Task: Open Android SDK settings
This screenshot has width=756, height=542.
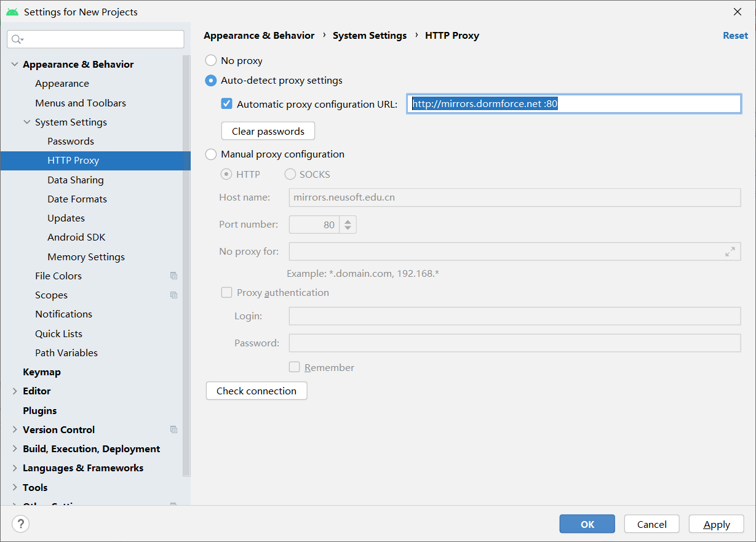Action: (x=76, y=237)
